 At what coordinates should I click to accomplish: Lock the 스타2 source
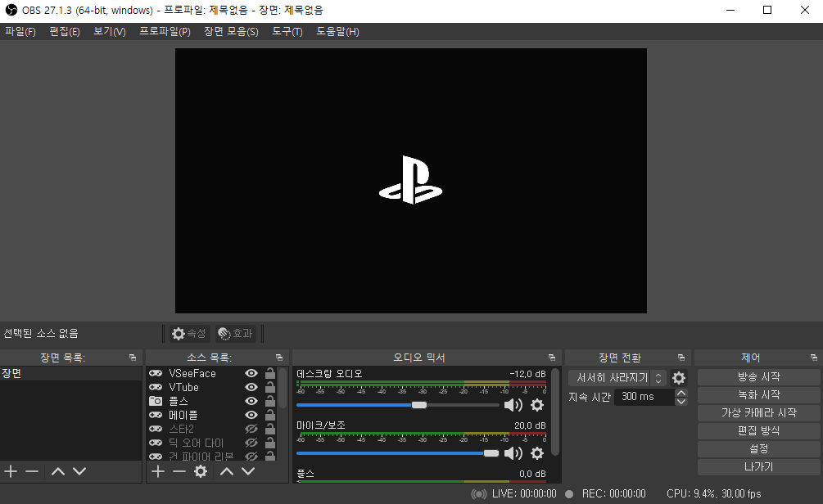pos(269,429)
